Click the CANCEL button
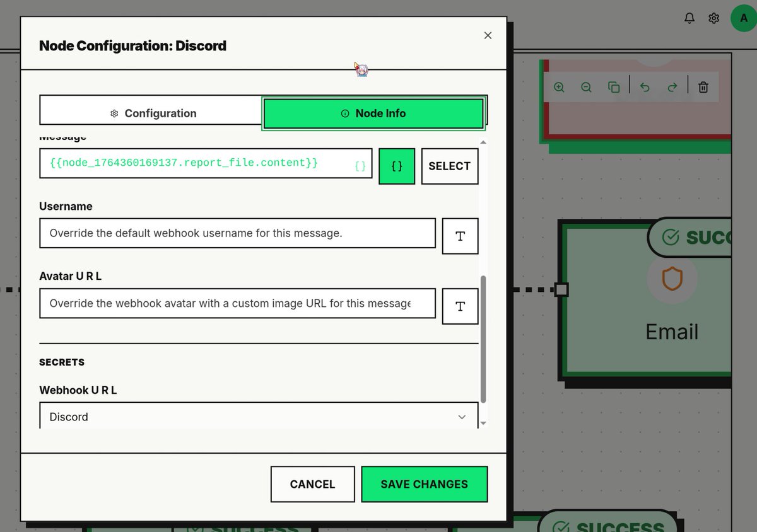757x532 pixels. pos(312,484)
